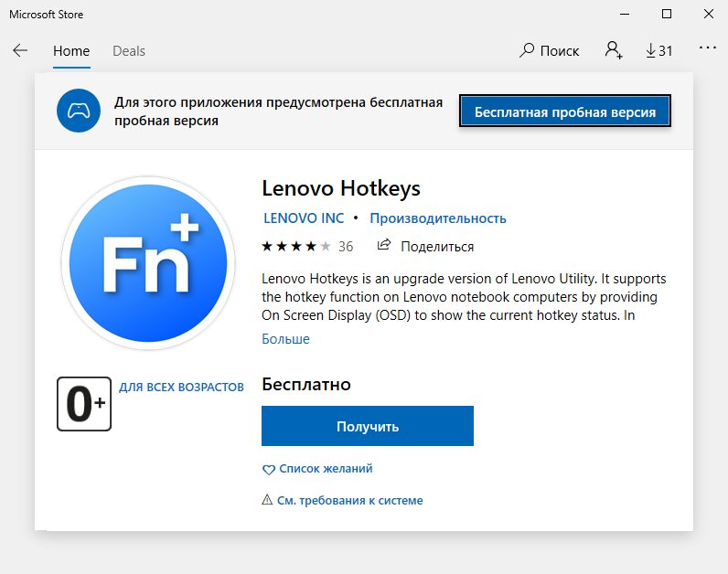This screenshot has height=574, width=728.
Task: Click the 0+ age rating badge
Action: pos(84,404)
